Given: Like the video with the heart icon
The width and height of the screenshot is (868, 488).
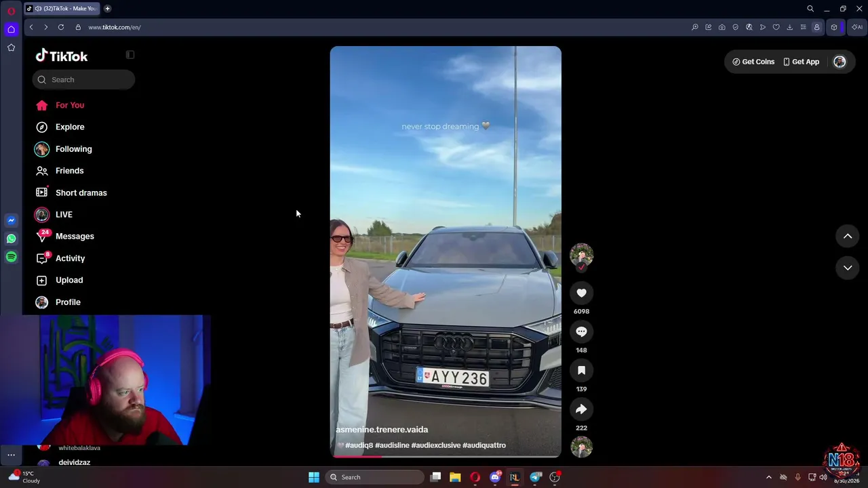Looking at the screenshot, I should click(x=581, y=293).
